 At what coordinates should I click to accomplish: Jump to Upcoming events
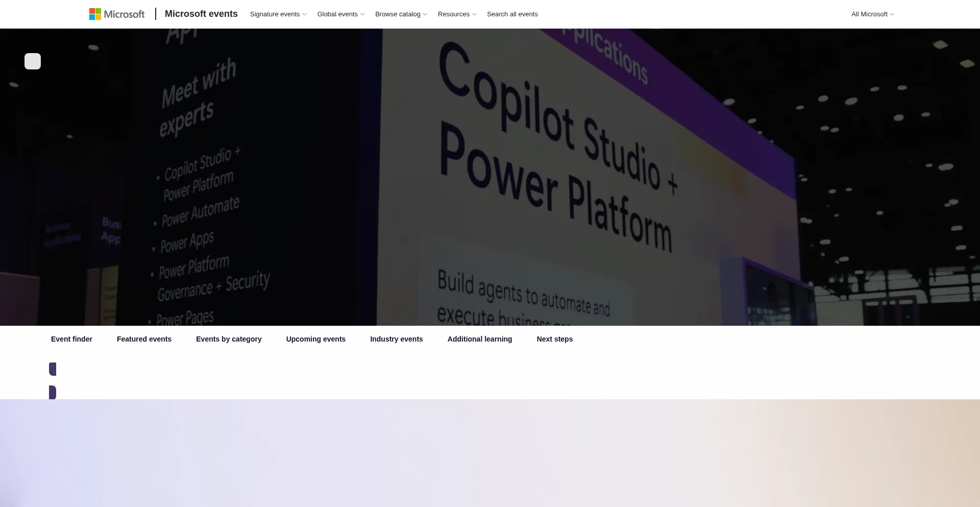[316, 339]
